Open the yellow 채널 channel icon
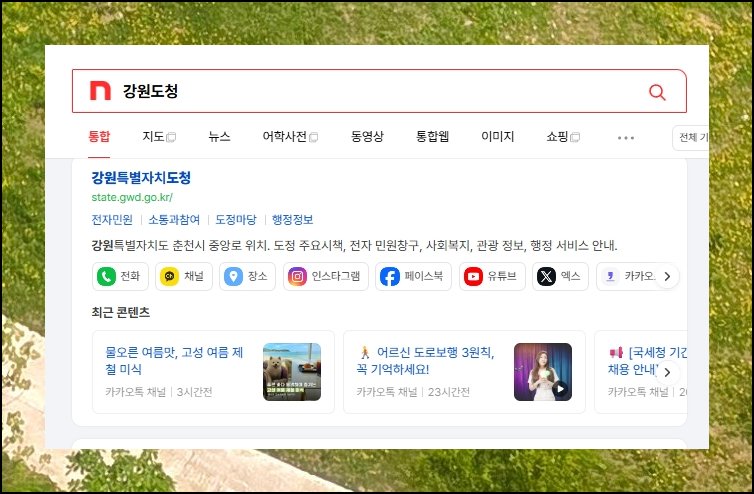The width and height of the screenshot is (754, 494). [169, 277]
